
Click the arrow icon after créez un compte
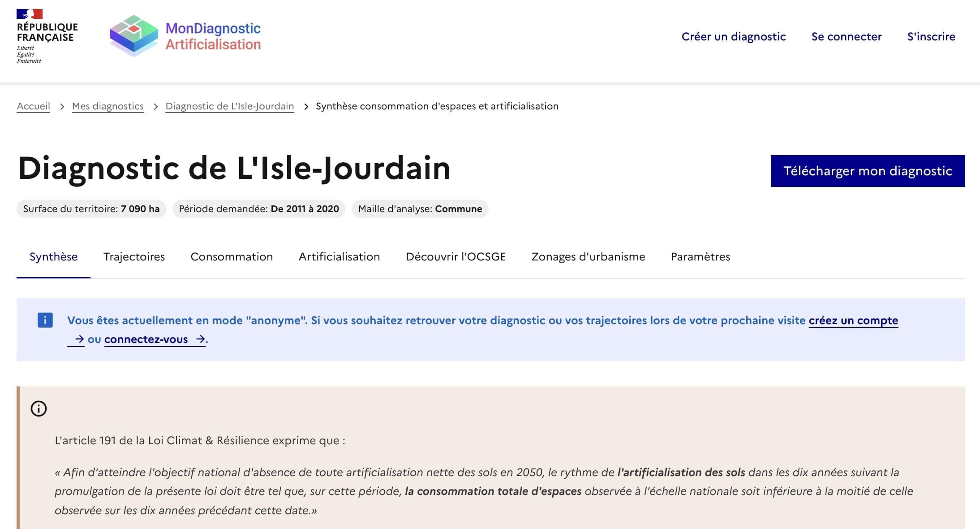tap(79, 339)
